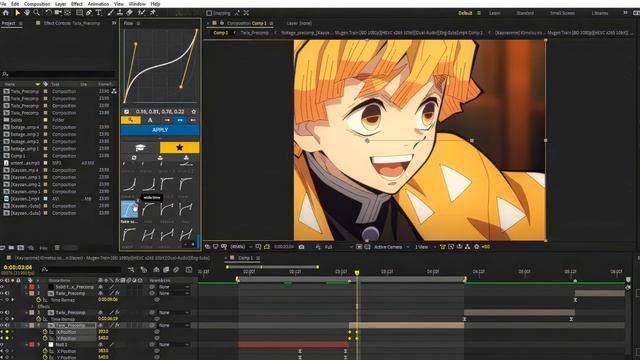Select the Type text tool
640x360 pixels.
click(98, 13)
